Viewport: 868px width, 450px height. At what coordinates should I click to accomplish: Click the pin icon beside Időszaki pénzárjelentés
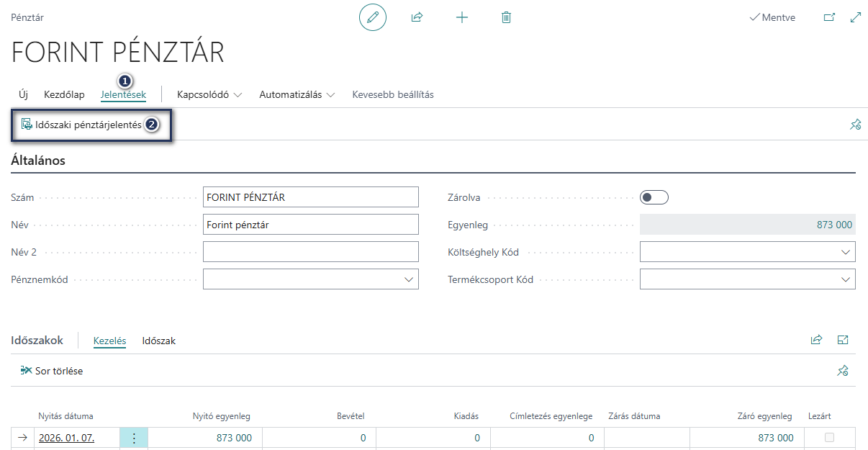coord(855,125)
